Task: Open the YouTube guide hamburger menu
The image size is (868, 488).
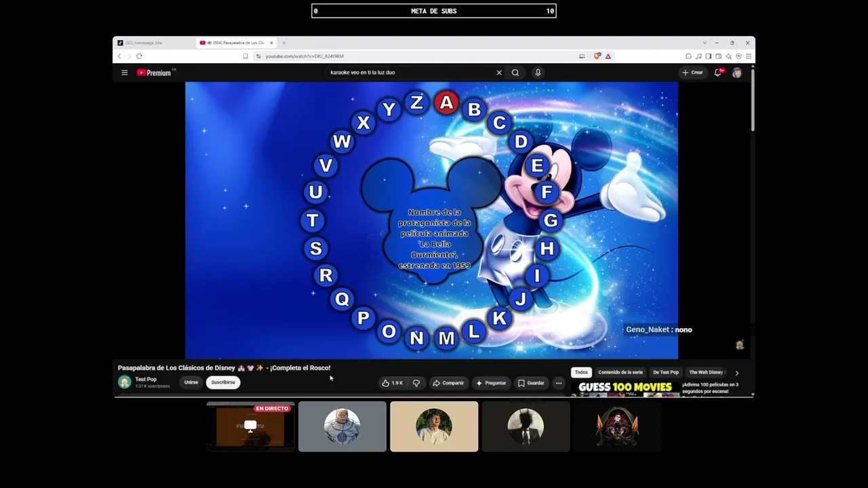Action: pyautogui.click(x=124, y=73)
